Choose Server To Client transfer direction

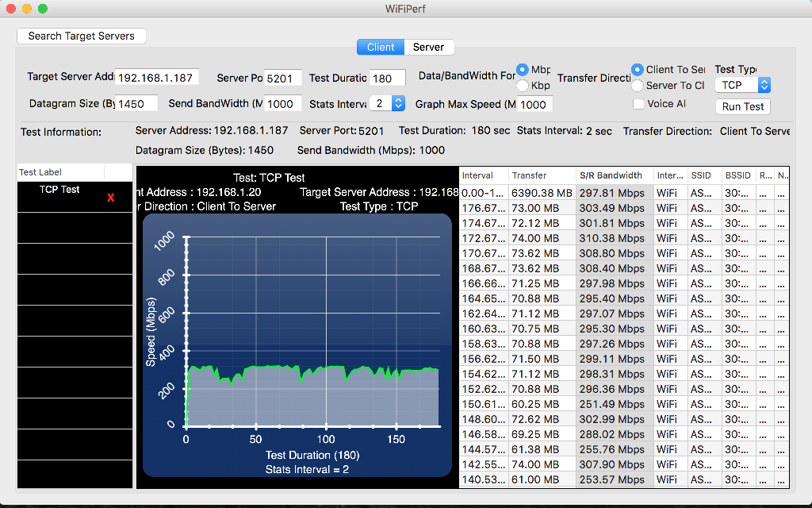[x=638, y=86]
